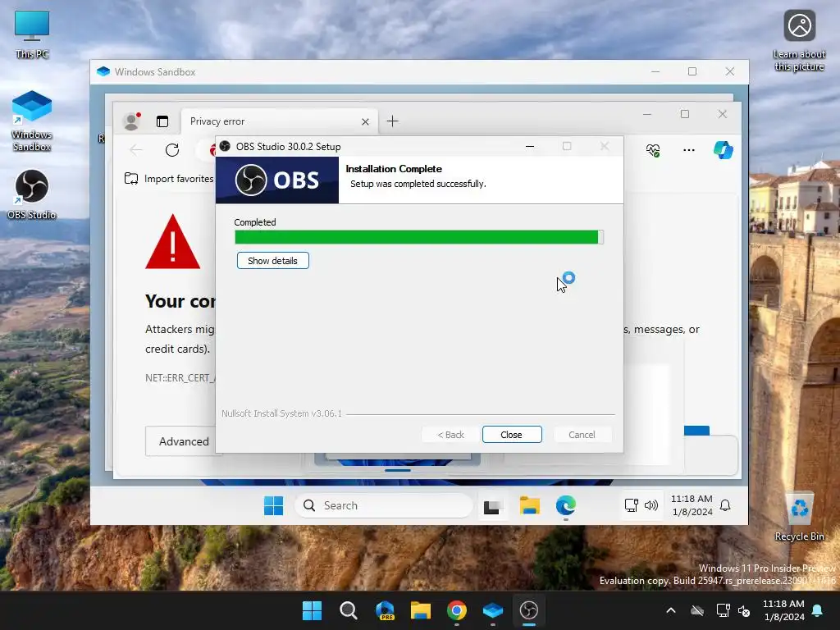
Task: Open Edge Settings and more menu
Action: click(689, 150)
